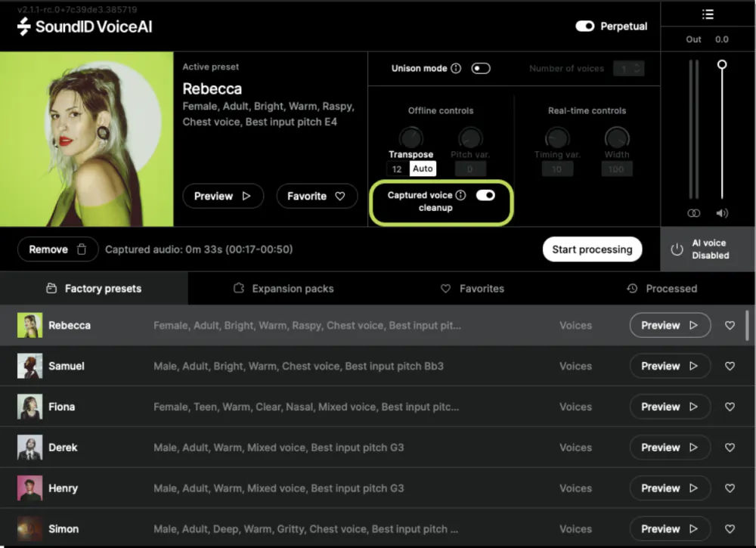
Task: Click the stereo link icon under meters
Action: pyautogui.click(x=694, y=213)
